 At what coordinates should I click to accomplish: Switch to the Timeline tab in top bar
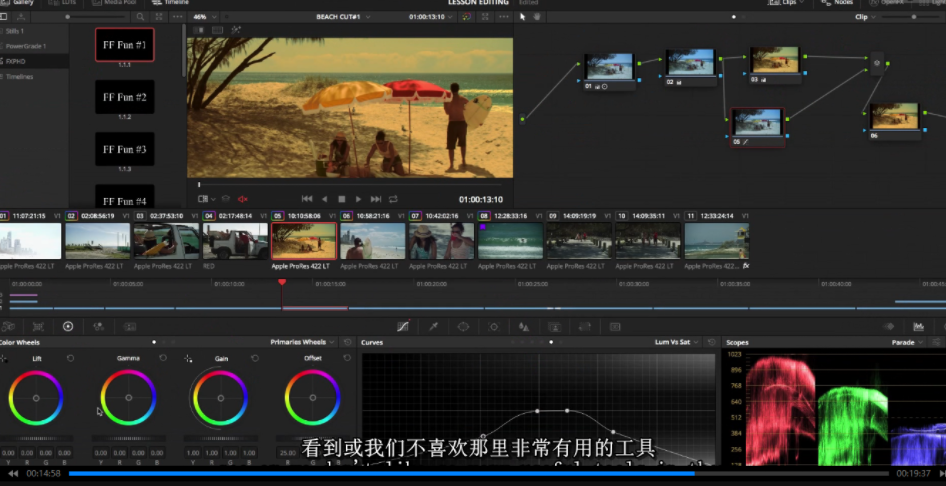pyautogui.click(x=171, y=2)
